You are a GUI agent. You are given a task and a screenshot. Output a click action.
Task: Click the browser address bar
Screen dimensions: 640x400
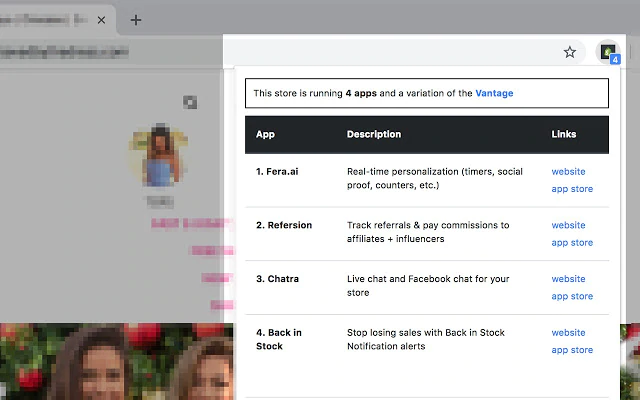pos(110,52)
